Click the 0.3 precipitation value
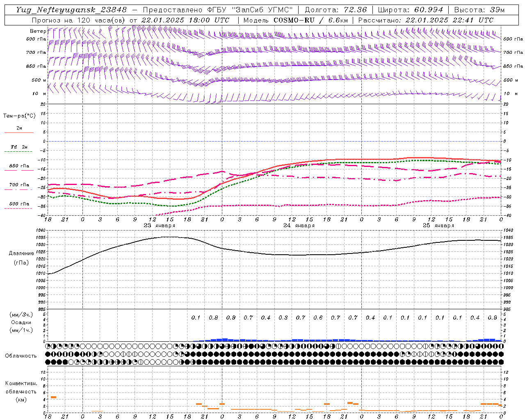Image resolution: width=525 pixels, height=420 pixels. tap(283, 318)
